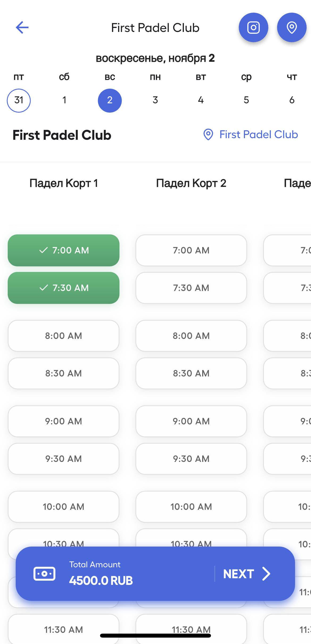Tap the back arrow icon
The height and width of the screenshot is (644, 311).
(x=22, y=27)
